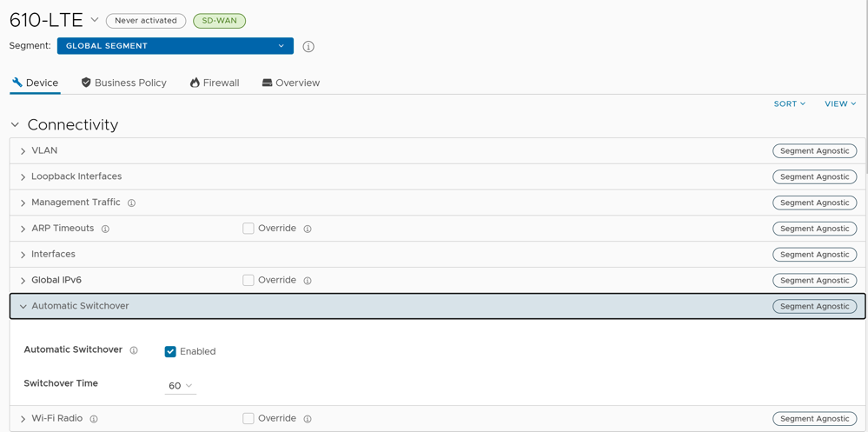This screenshot has width=868, height=432.
Task: Click info icon beside Global IPv6 Override
Action: pos(308,281)
